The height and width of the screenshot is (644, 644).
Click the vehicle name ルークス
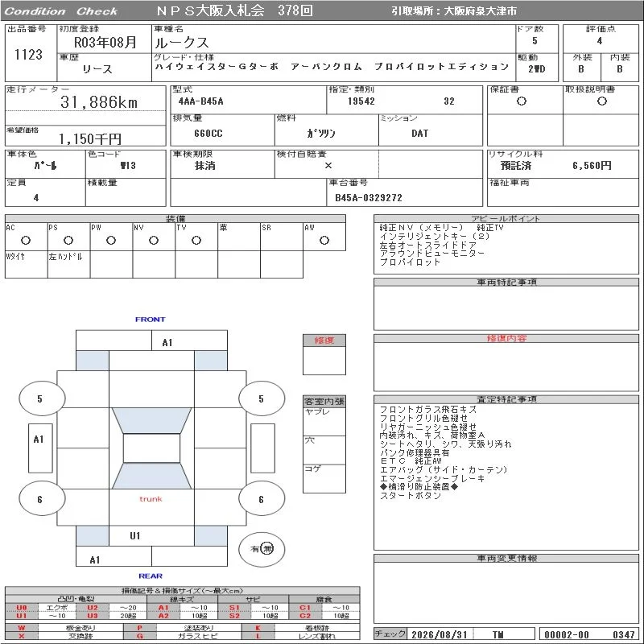click(182, 43)
